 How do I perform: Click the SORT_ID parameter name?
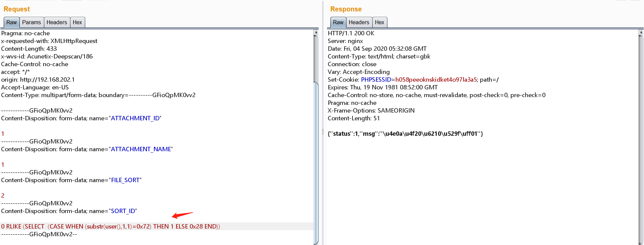[x=123, y=211]
